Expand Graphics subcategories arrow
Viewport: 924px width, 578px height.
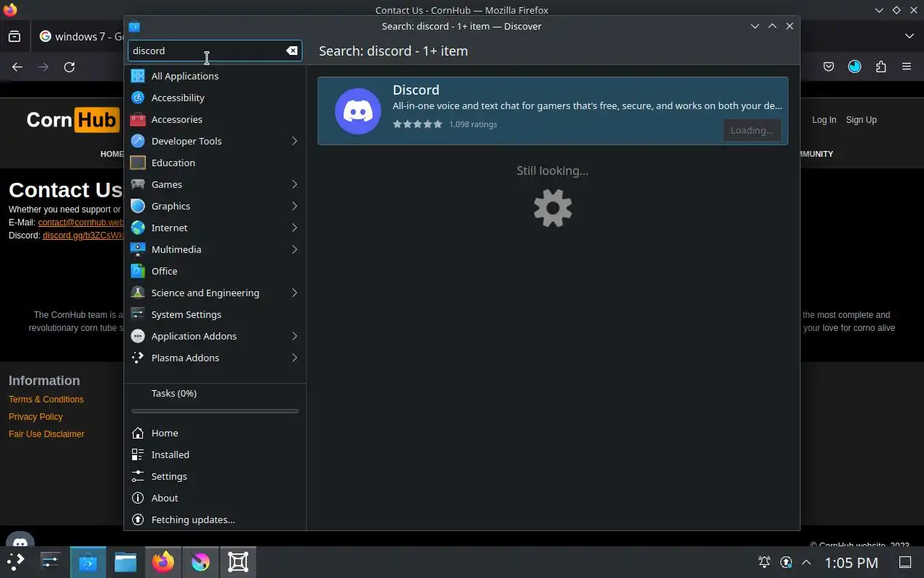[x=295, y=206]
